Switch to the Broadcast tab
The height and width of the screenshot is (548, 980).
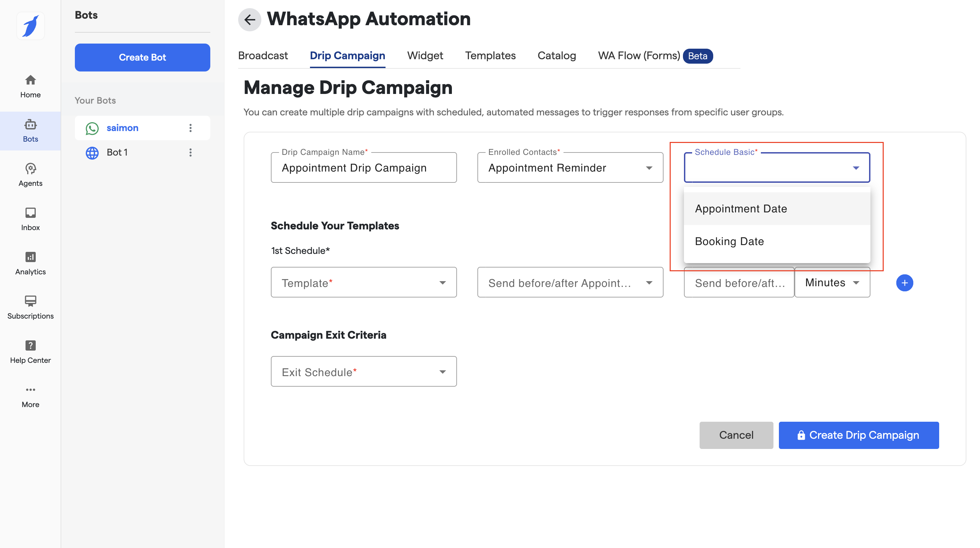coord(263,55)
